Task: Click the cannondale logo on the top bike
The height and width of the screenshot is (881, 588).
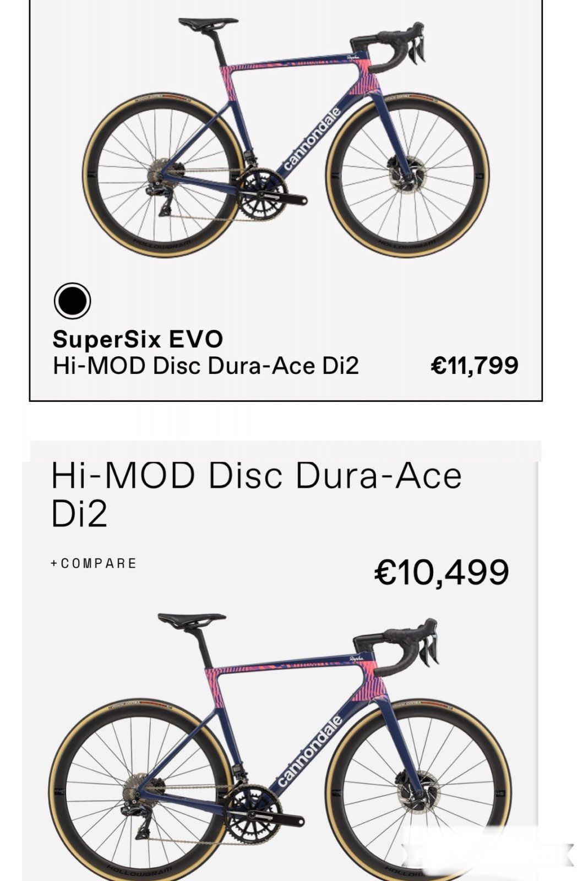Action: pyautogui.click(x=312, y=139)
